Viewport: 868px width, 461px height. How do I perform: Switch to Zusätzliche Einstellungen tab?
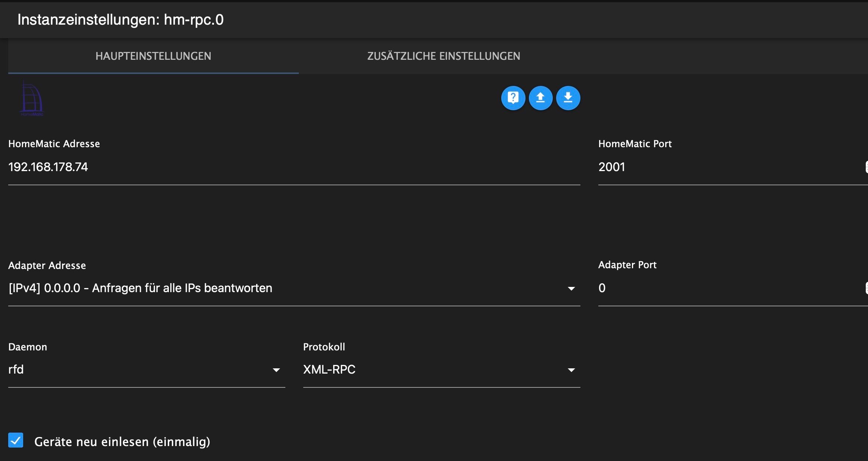443,56
